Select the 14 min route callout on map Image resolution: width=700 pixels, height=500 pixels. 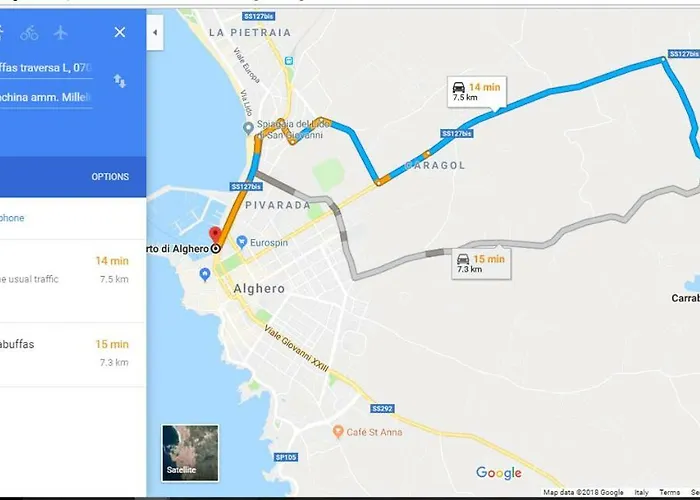click(x=477, y=92)
